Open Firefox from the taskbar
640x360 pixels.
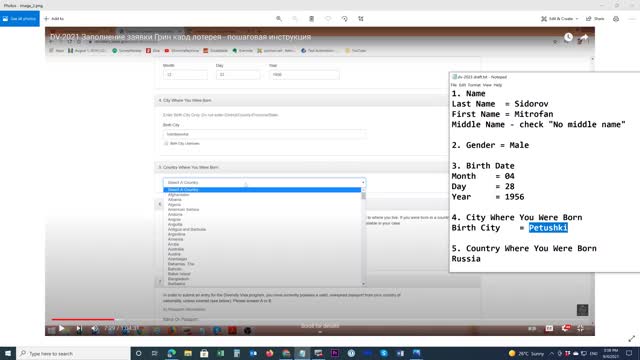(x=269, y=353)
